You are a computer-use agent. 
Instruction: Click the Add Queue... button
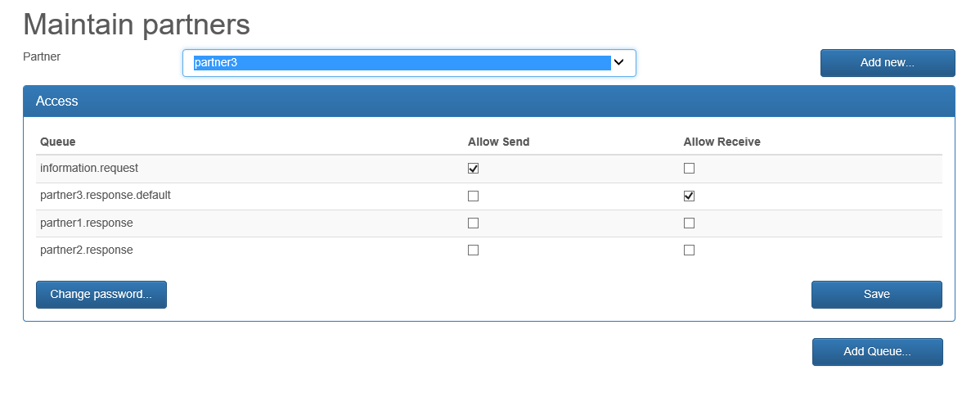[877, 352]
